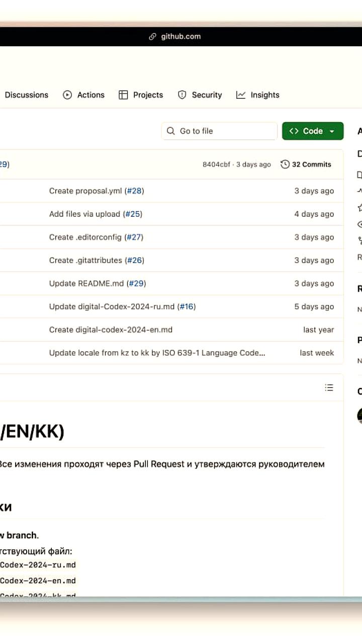The image size is (362, 644).
Task: Click the github.com address bar
Action: pos(181,37)
